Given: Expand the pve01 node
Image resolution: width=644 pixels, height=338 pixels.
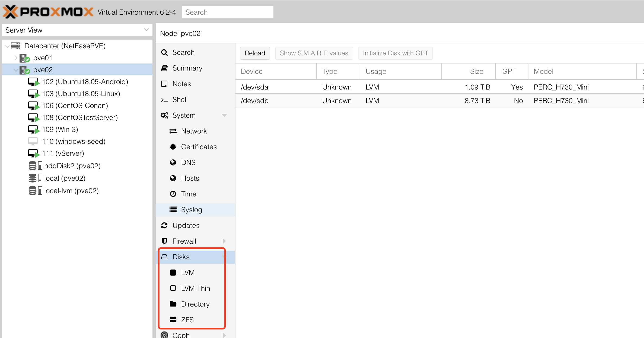Looking at the screenshot, I should click(x=16, y=58).
